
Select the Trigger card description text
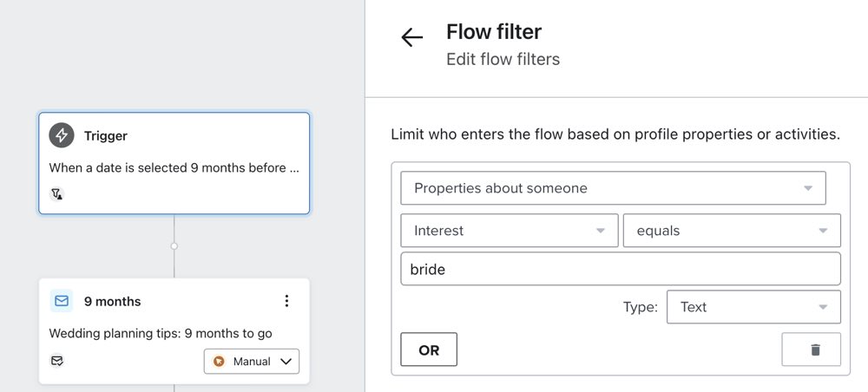174,167
